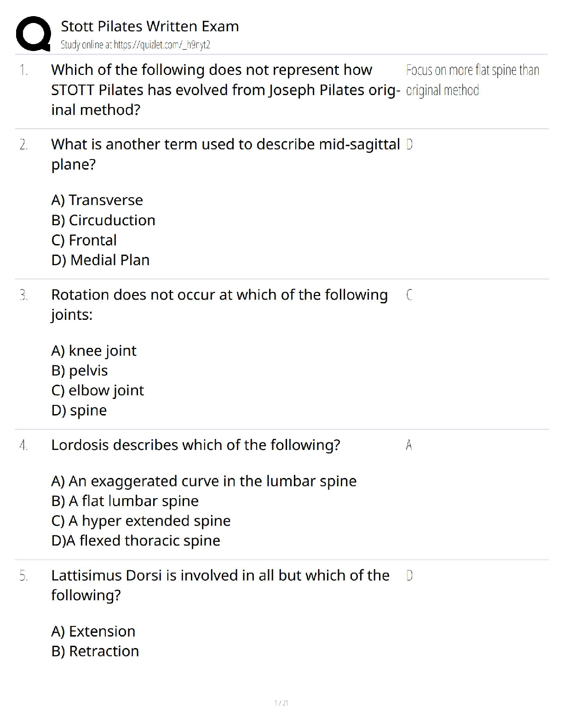Click the Stott Pilates Written Exam title
The image size is (563, 728).
149,27
